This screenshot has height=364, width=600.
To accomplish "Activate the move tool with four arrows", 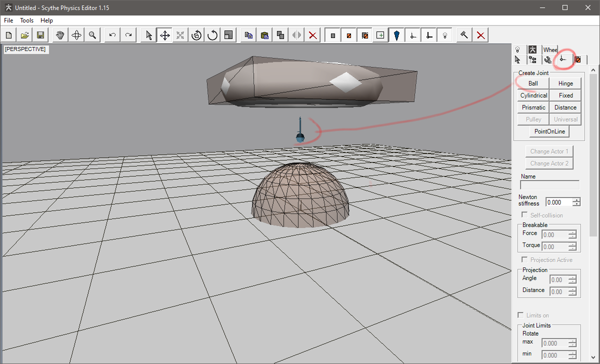I will coord(164,35).
